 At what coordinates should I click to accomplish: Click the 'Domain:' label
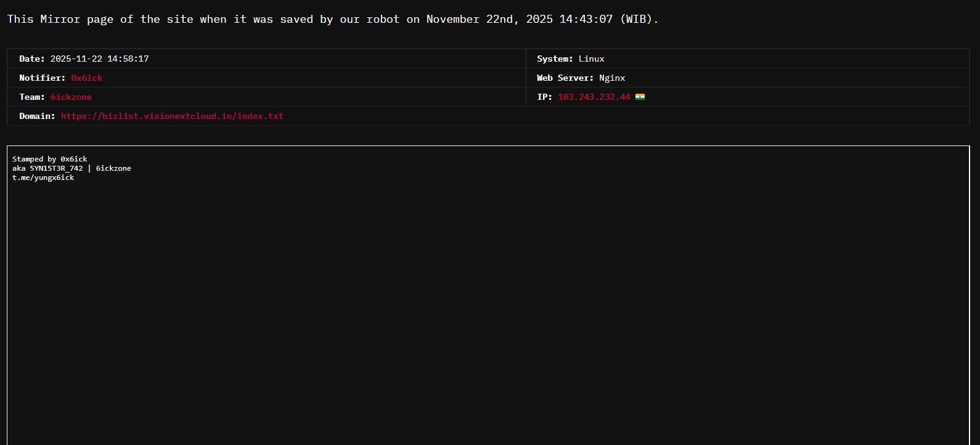[x=37, y=116]
